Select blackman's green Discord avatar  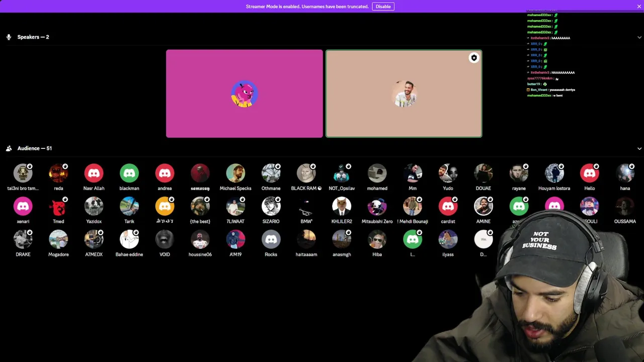[x=129, y=173]
